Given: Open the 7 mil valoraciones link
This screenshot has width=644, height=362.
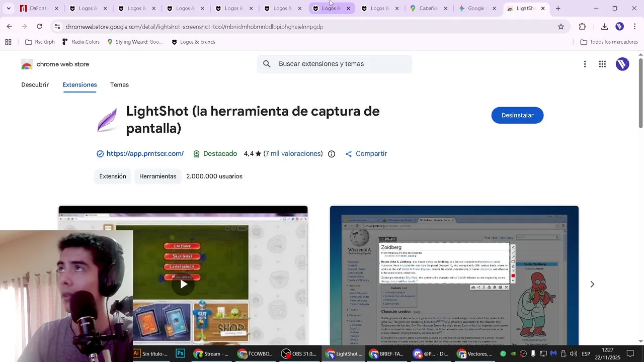Looking at the screenshot, I should (293, 154).
